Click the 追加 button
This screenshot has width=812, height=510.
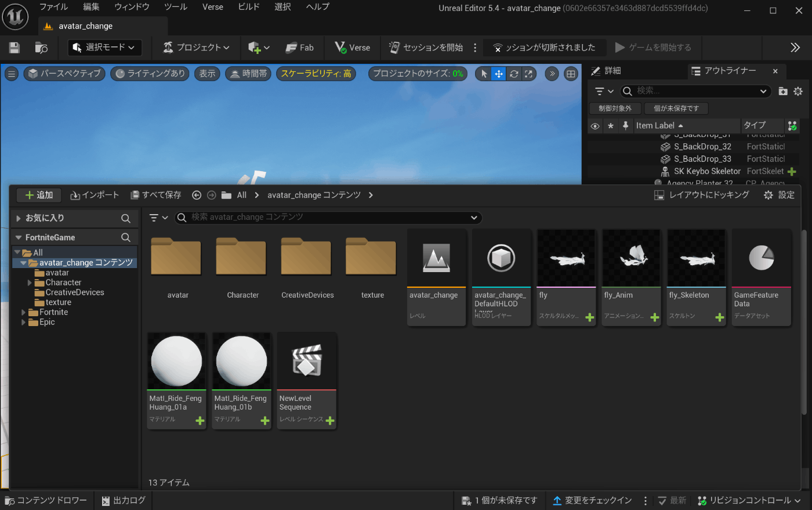click(x=39, y=196)
